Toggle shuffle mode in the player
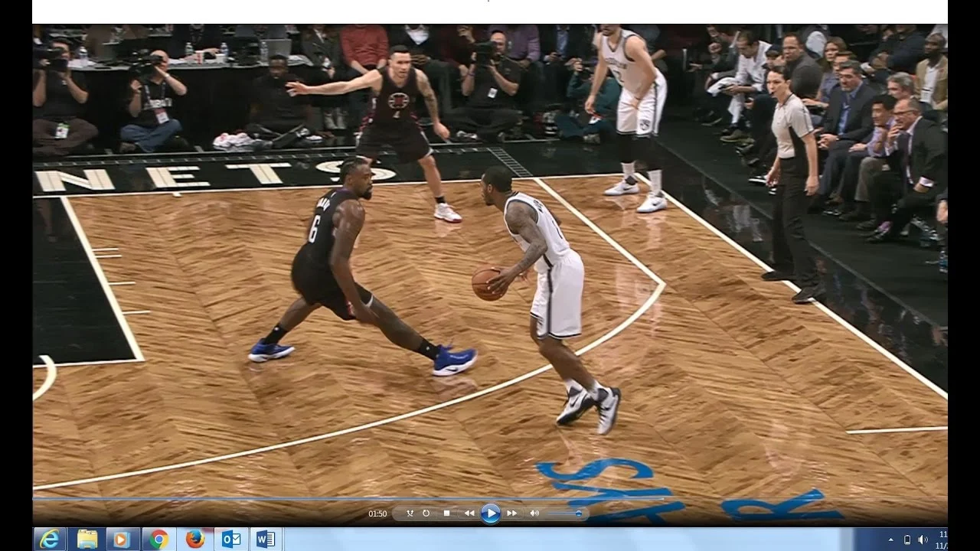 [x=410, y=514]
